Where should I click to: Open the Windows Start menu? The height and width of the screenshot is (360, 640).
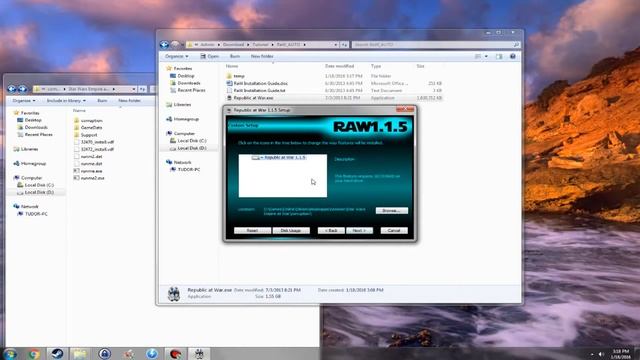[10, 354]
